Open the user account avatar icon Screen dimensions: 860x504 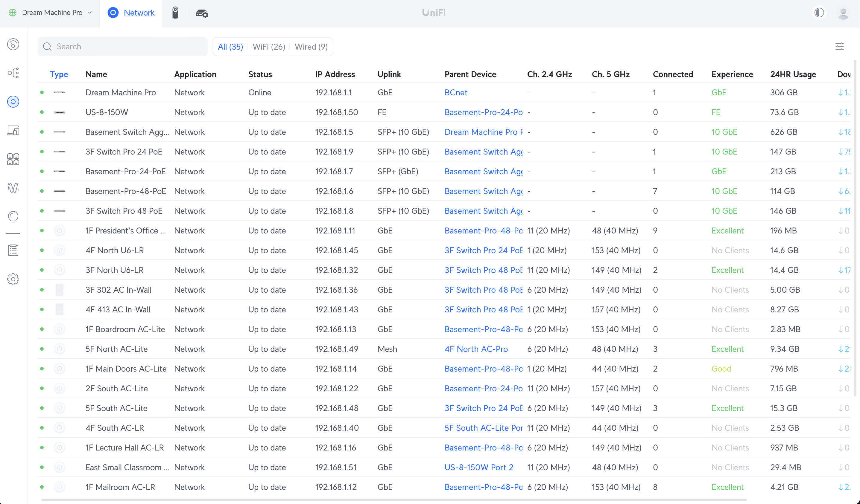[x=843, y=13]
